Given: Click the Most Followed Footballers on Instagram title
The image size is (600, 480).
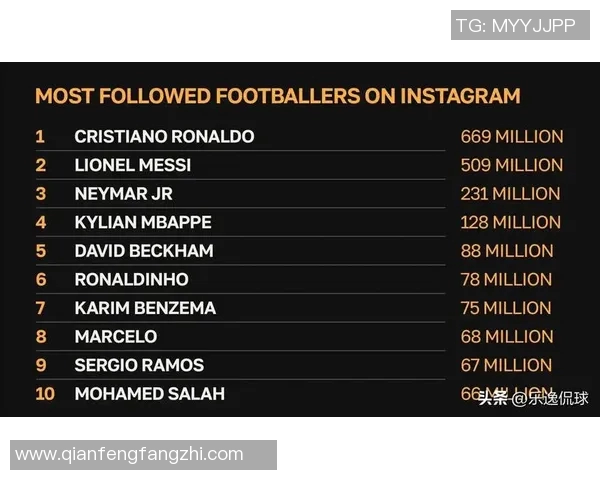Looking at the screenshot, I should 277,97.
